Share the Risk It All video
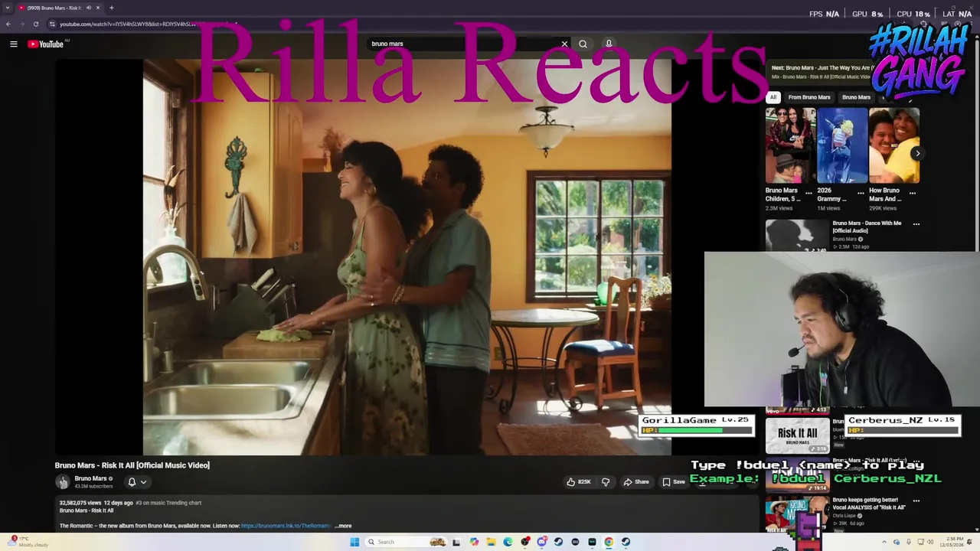 tap(636, 481)
